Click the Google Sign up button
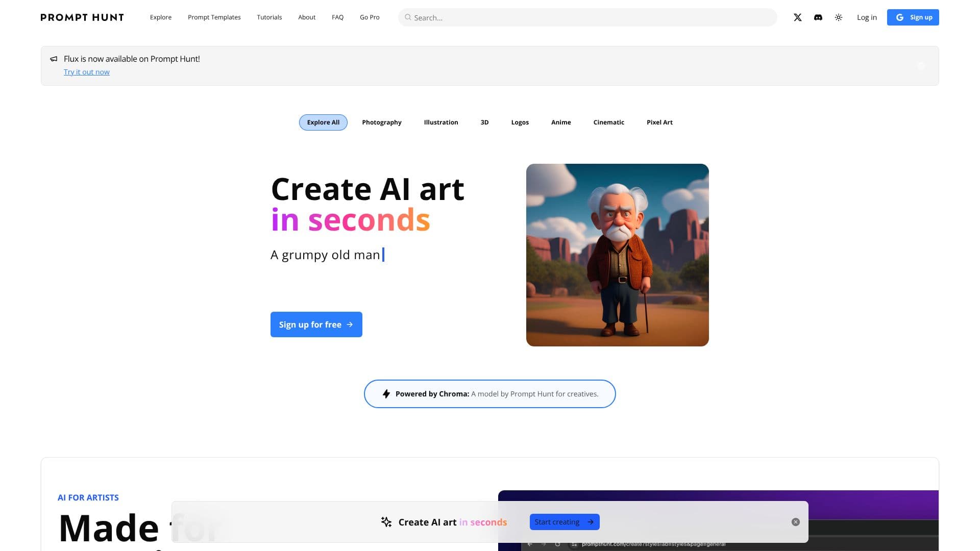The height and width of the screenshot is (551, 980). click(x=913, y=17)
